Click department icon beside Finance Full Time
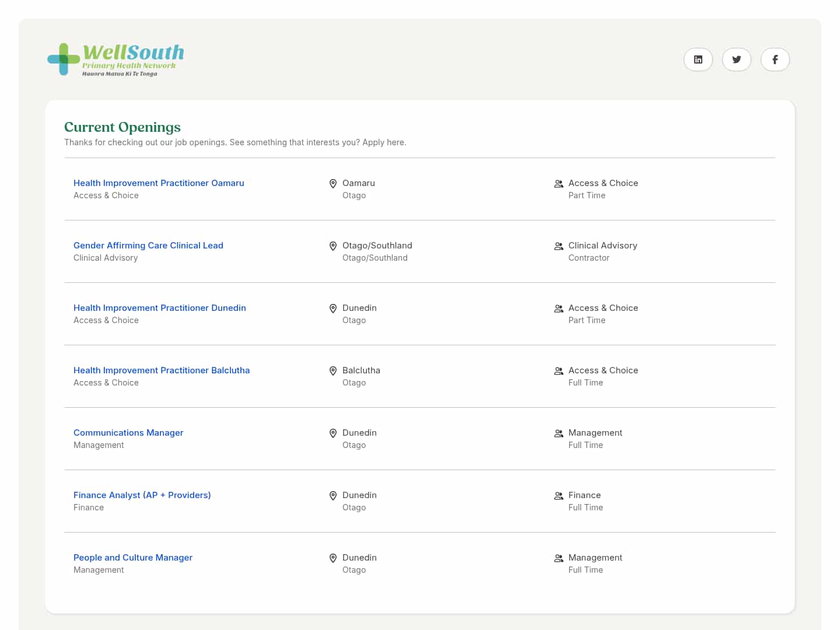This screenshot has height=630, width=840. coord(559,496)
